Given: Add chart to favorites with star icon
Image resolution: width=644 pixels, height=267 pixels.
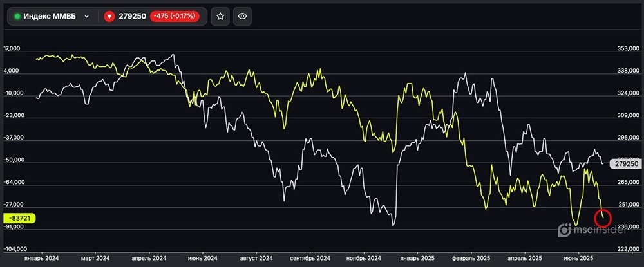Looking at the screenshot, I should [220, 16].
